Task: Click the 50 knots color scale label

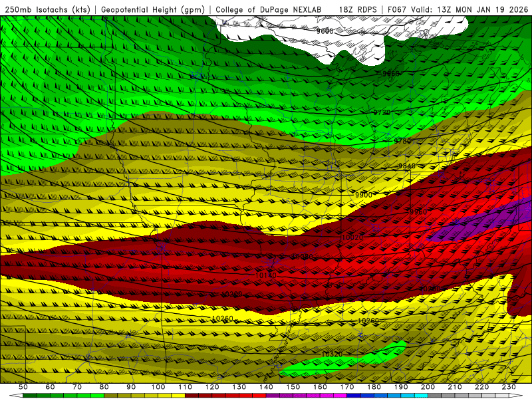Action: tap(23, 387)
